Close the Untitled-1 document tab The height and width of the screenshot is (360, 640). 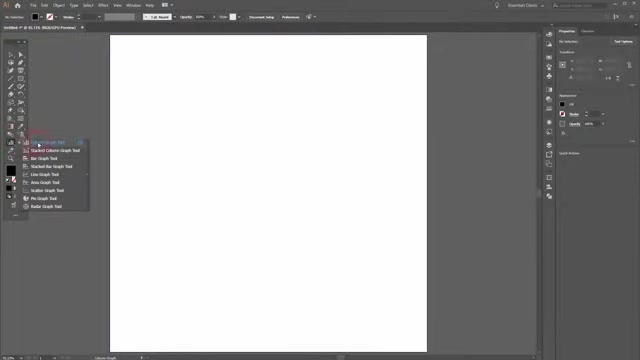tap(82, 28)
